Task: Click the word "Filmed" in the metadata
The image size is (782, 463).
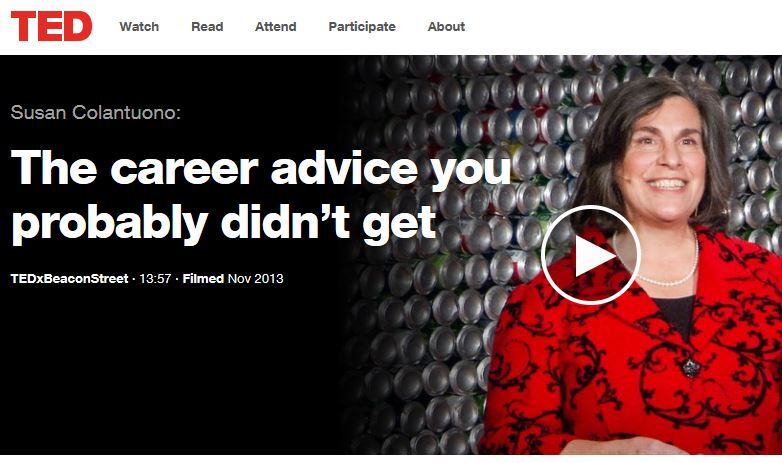Action: 203,278
